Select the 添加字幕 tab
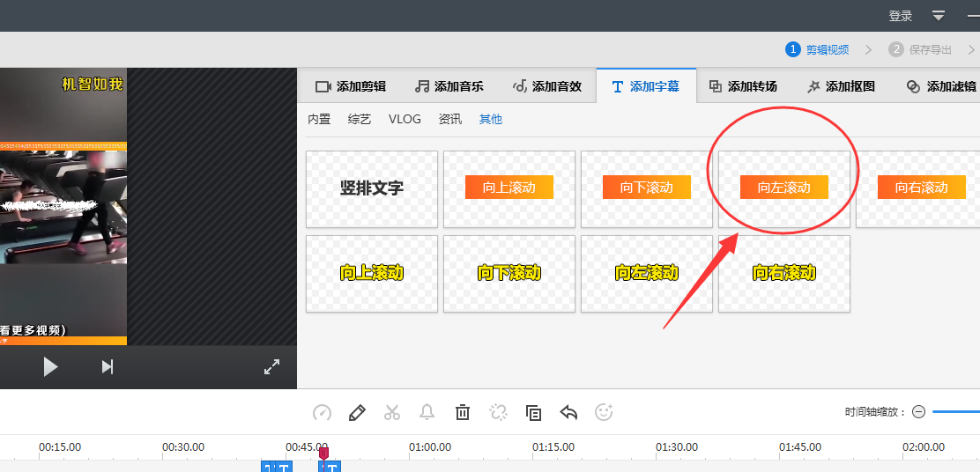 pos(646,86)
